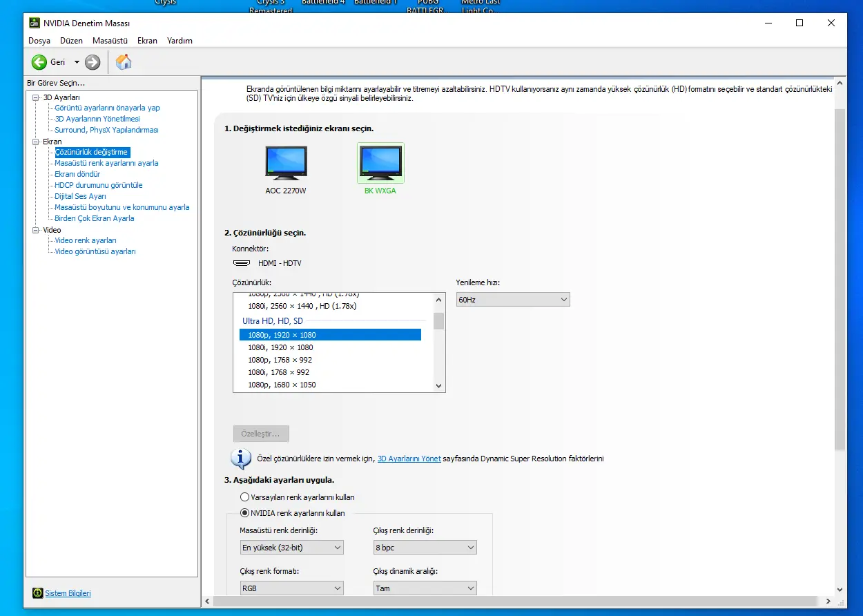Select NVIDIA renk ayarlarını kullan radio
The image size is (863, 616).
pyautogui.click(x=244, y=513)
